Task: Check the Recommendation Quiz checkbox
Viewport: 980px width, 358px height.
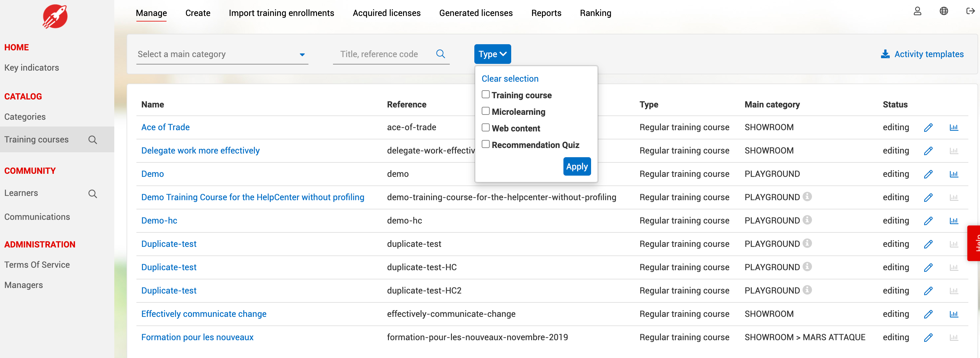Action: [485, 144]
